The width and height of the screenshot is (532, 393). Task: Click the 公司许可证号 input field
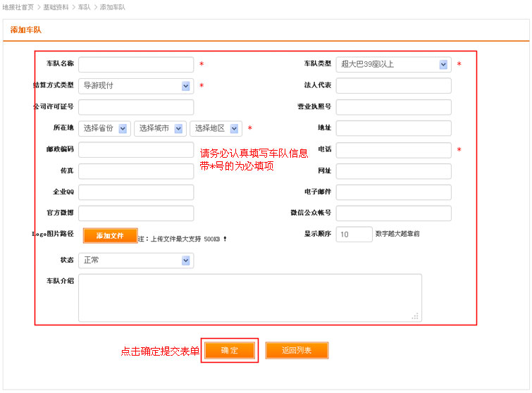[136, 107]
